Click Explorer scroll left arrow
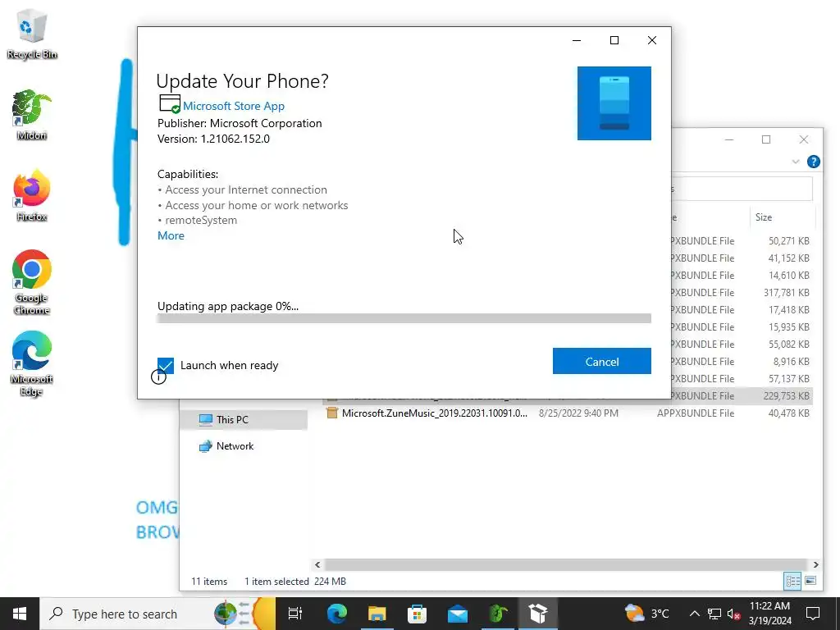The width and height of the screenshot is (840, 630). tap(317, 564)
